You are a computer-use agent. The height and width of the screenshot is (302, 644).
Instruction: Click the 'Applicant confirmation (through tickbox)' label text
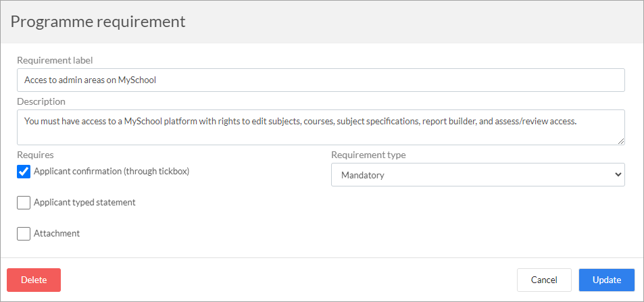point(112,172)
